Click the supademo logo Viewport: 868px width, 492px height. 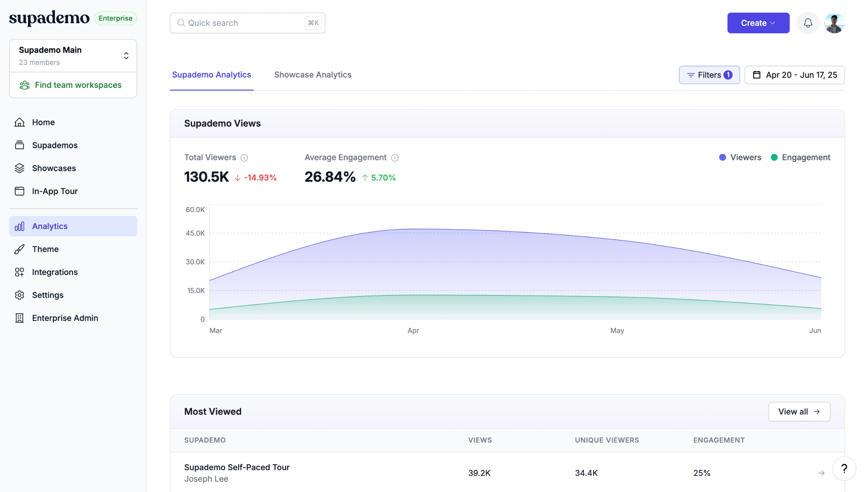(x=49, y=18)
